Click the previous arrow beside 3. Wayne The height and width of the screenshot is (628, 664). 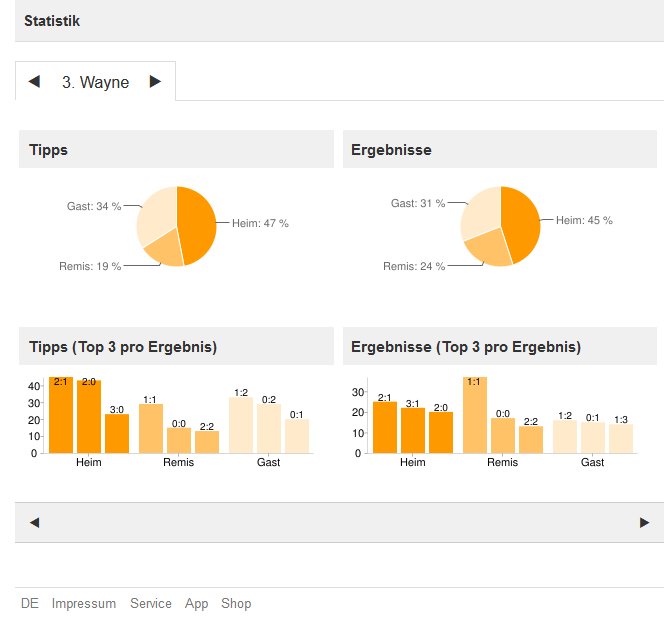click(x=34, y=82)
